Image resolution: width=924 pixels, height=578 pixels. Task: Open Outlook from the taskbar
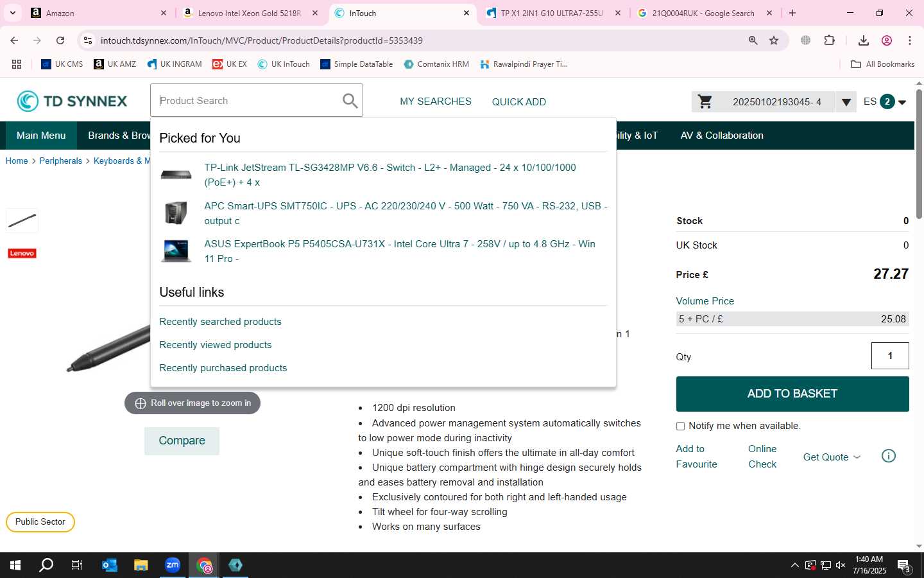click(x=110, y=565)
